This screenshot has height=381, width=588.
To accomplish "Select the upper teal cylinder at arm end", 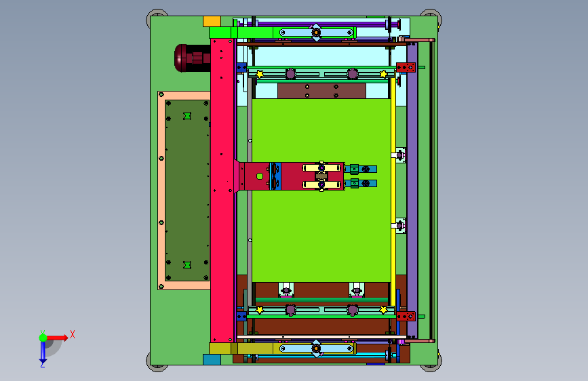I will (x=361, y=169).
